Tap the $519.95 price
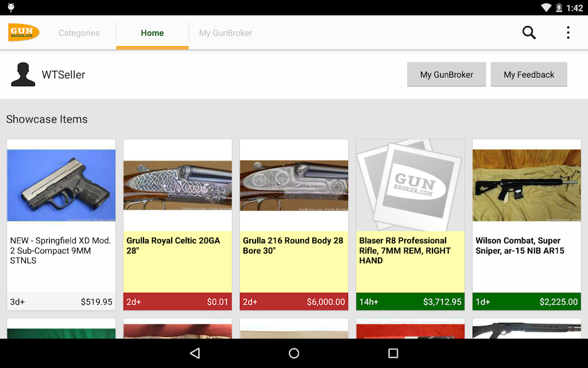 (x=96, y=302)
